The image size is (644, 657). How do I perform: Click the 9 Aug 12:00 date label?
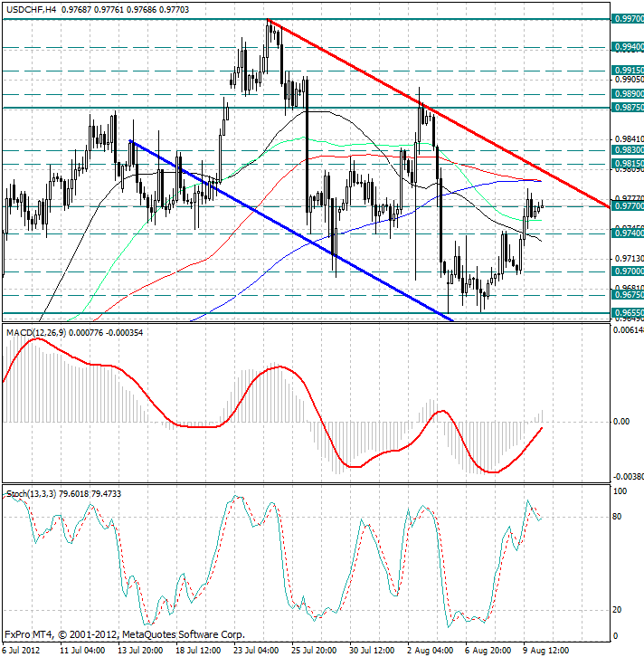545,651
